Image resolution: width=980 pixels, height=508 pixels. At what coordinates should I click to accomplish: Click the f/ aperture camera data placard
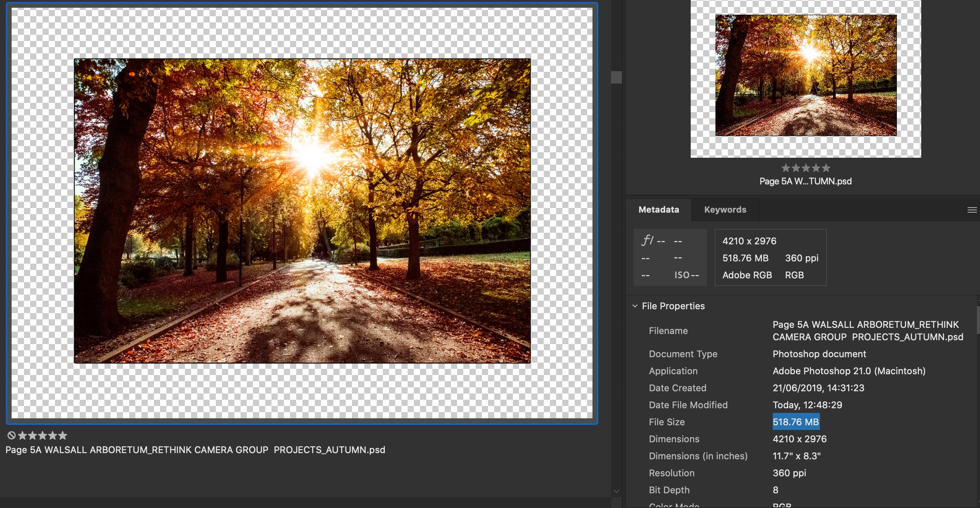[x=670, y=257]
